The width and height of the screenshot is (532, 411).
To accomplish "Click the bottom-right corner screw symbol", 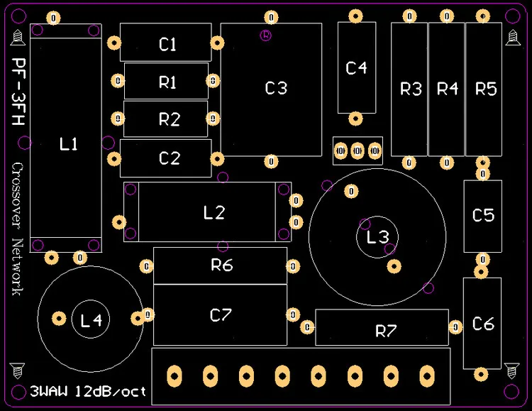I will [x=512, y=371].
